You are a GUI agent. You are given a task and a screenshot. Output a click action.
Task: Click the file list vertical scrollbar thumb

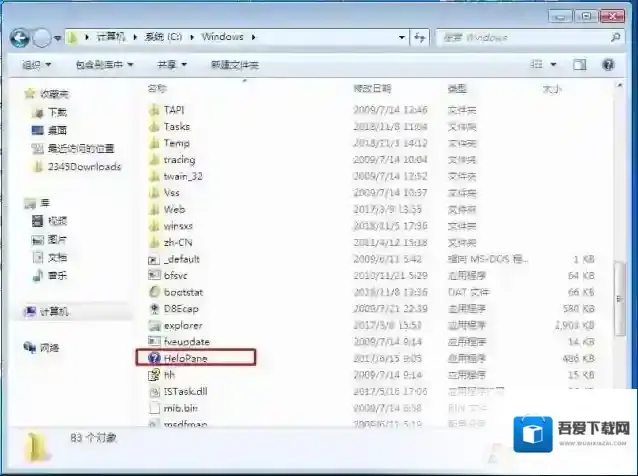click(620, 299)
